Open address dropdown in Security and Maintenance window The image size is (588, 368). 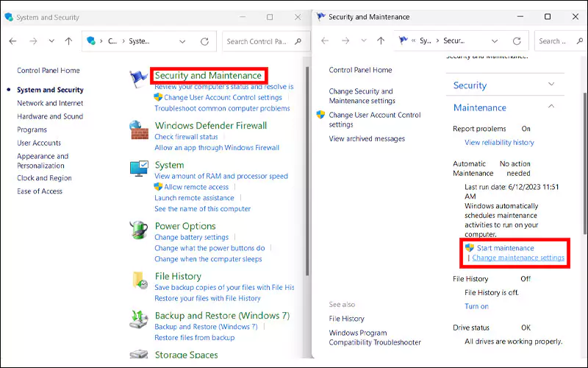point(495,41)
